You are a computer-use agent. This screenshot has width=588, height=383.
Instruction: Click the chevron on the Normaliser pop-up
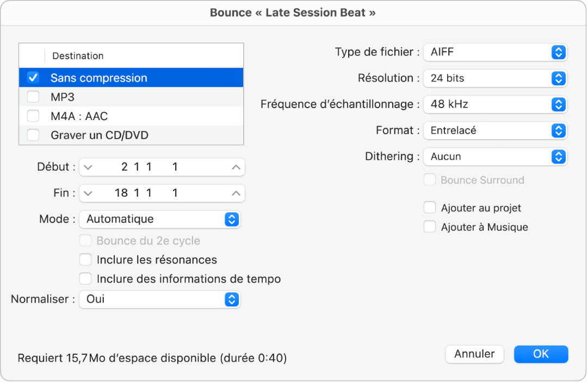tap(233, 299)
